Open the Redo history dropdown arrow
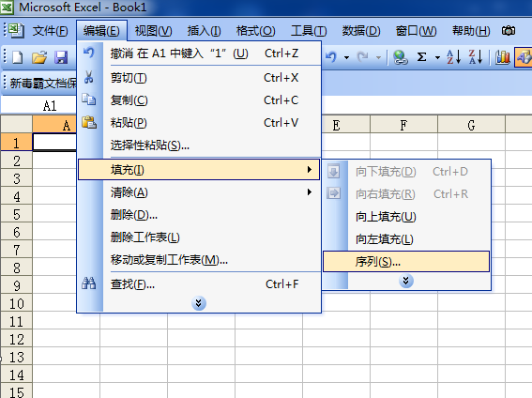The height and width of the screenshot is (398, 532). 378,57
